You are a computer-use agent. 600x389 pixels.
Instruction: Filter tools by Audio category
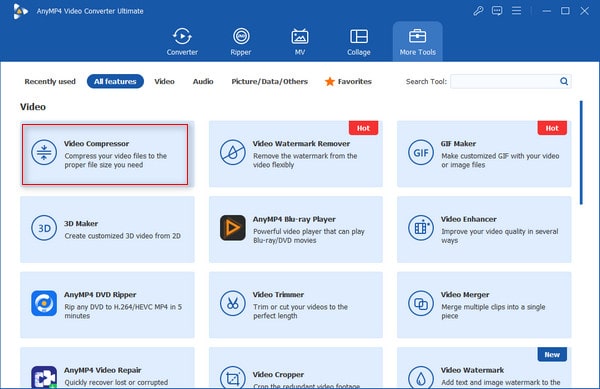pos(203,81)
